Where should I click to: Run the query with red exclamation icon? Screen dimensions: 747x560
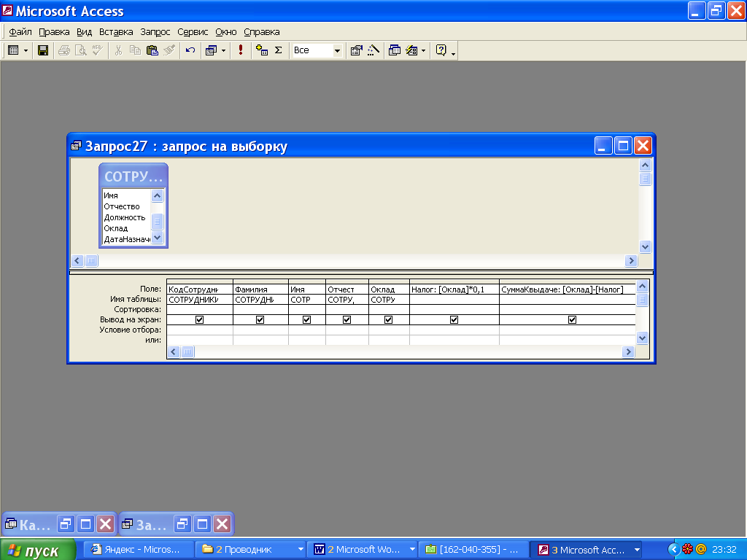[x=241, y=50]
